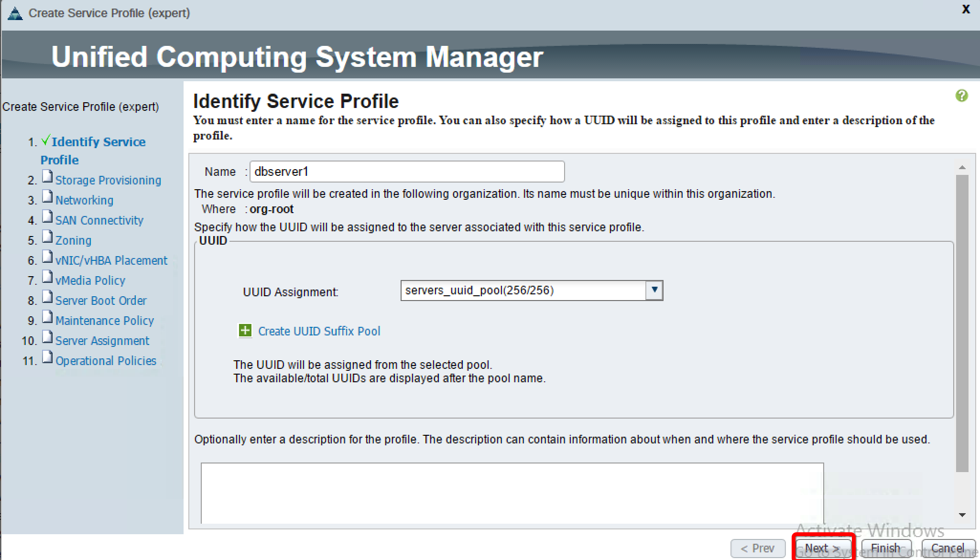
Task: Click the page icon beside SAN Connectivity
Action: (47, 217)
